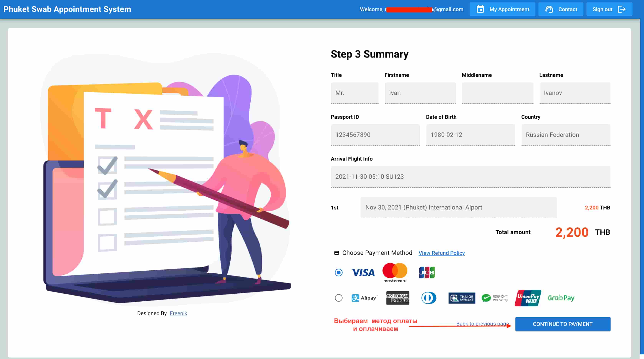Click the American Express logo
The image size is (644, 359).
pyautogui.click(x=397, y=298)
